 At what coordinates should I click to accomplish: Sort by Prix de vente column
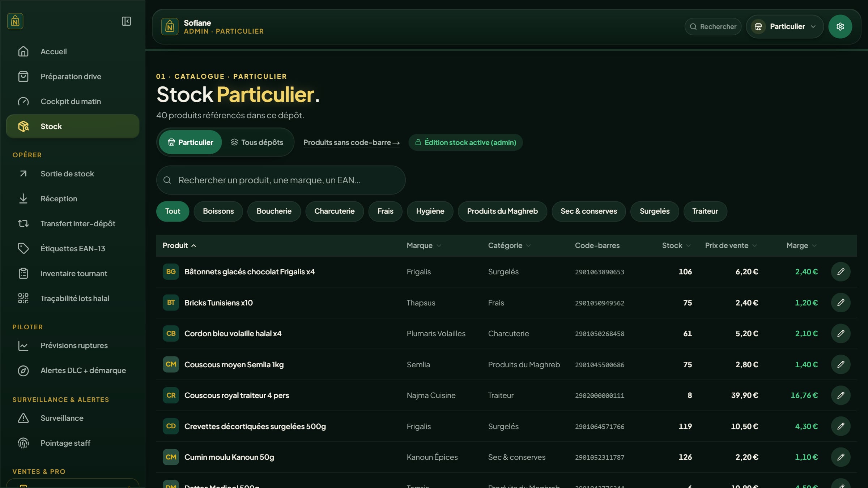point(731,245)
